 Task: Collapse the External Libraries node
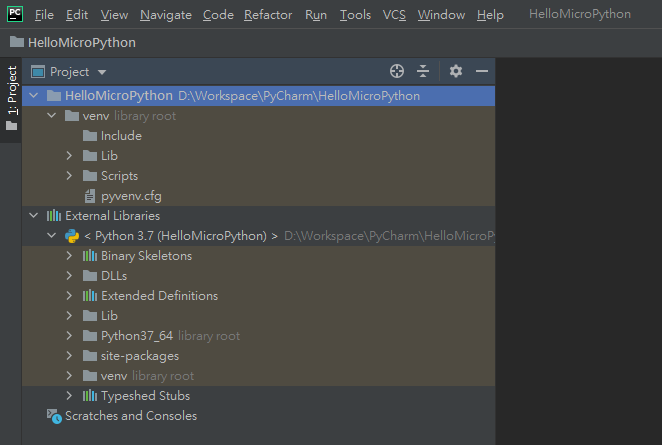coord(33,215)
